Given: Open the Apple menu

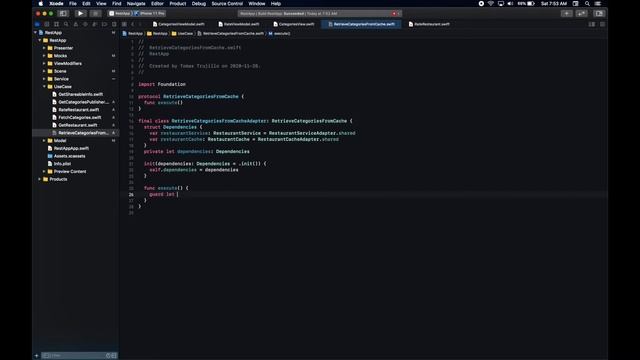Looking at the screenshot, I should [x=41, y=4].
